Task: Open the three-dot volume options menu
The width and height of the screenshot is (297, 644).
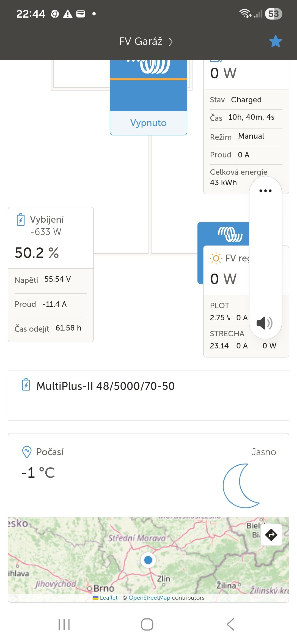Action: coord(265,191)
